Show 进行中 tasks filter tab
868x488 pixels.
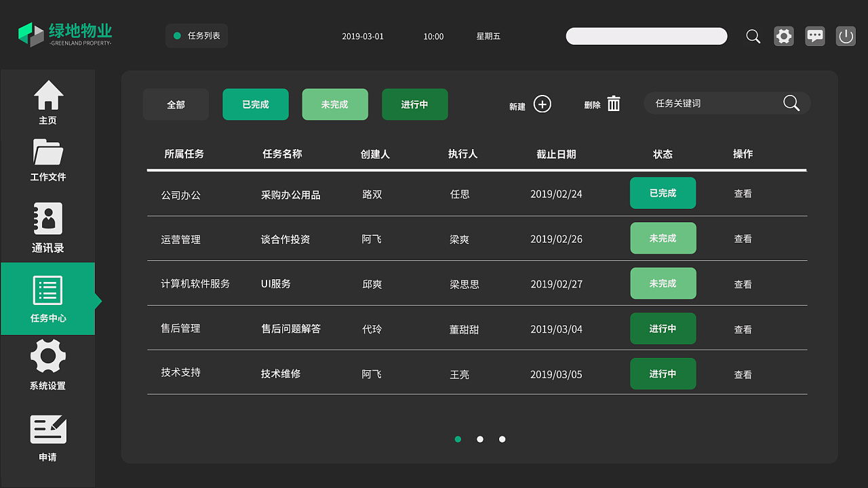point(414,104)
